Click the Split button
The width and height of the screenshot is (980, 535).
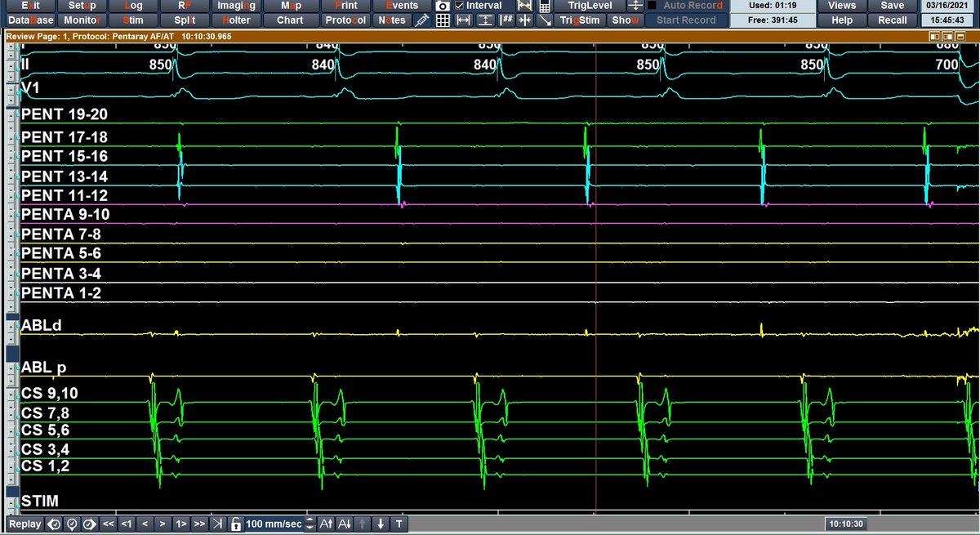[185, 20]
